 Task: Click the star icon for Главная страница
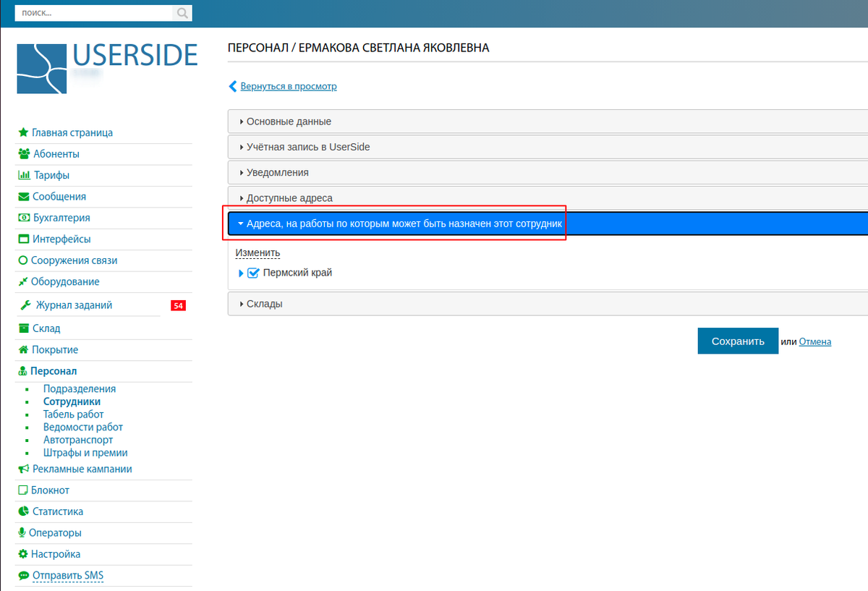click(23, 133)
